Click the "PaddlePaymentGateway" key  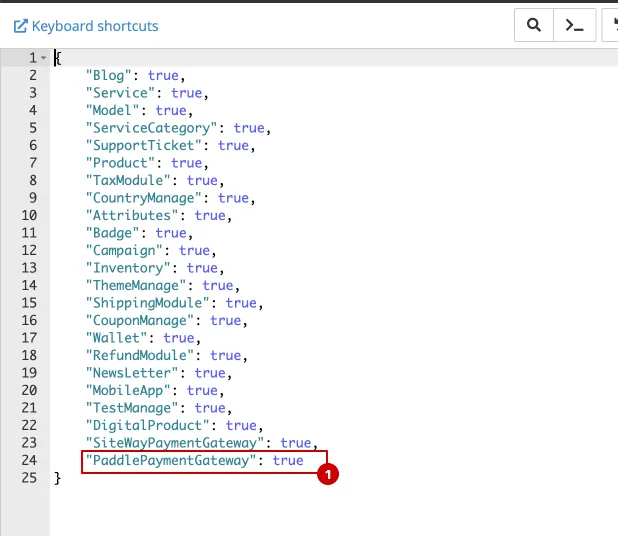pos(171,460)
